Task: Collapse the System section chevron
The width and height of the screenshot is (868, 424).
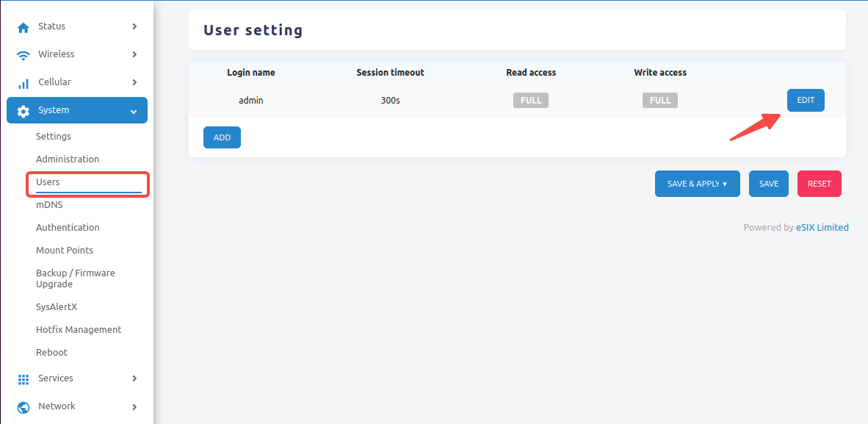Action: click(x=133, y=110)
